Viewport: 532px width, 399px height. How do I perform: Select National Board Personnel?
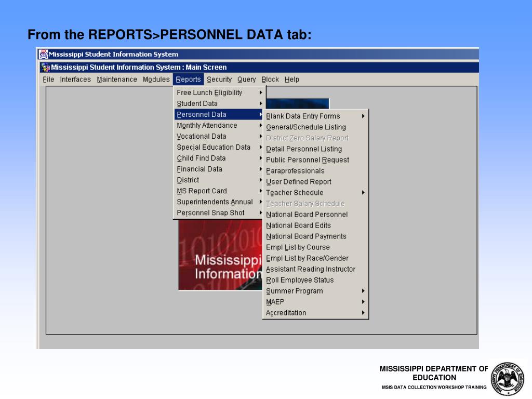pos(315,215)
